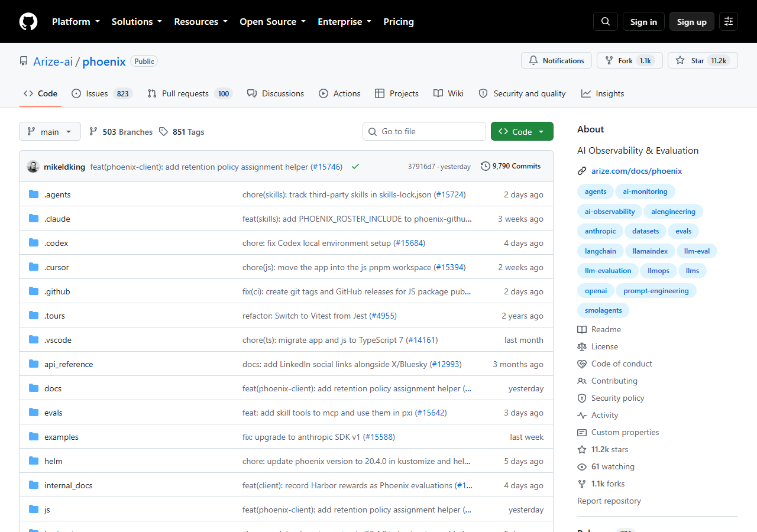This screenshot has height=532, width=757.
Task: Select the prompt-engineering topic tag
Action: (656, 290)
